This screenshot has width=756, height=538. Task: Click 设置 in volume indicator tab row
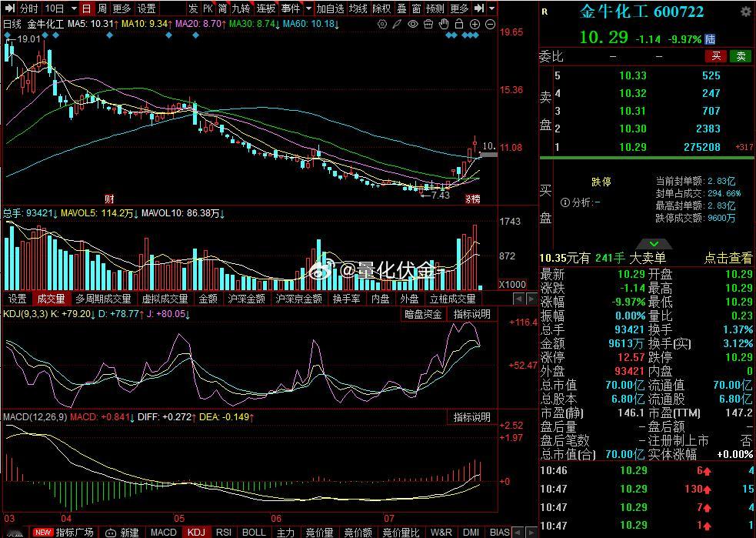[18, 299]
